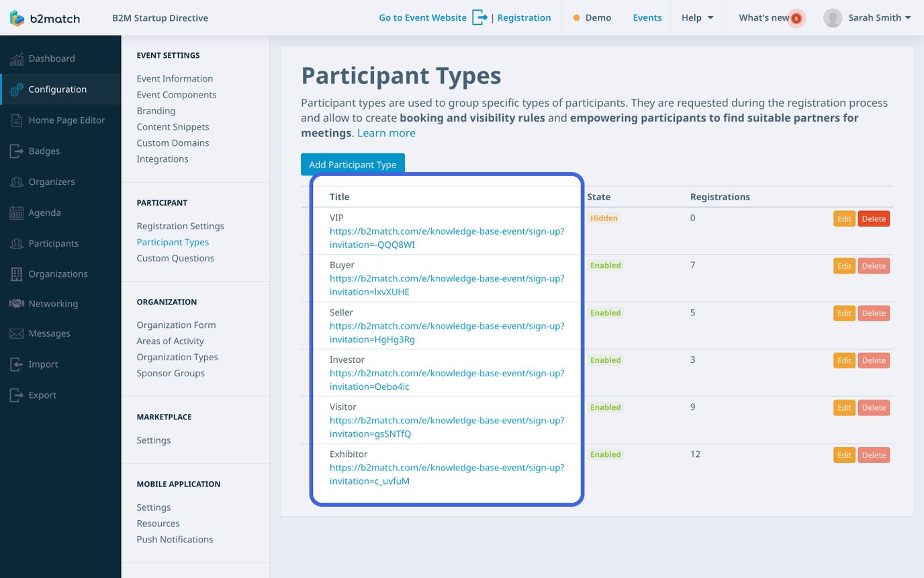The height and width of the screenshot is (578, 924).
Task: Open the Export section
Action: pos(42,395)
